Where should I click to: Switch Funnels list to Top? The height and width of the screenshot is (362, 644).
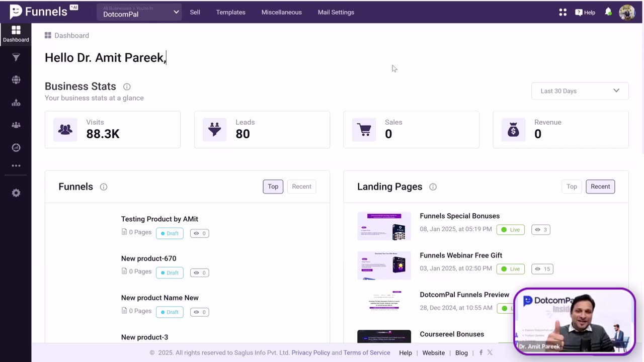tap(273, 187)
